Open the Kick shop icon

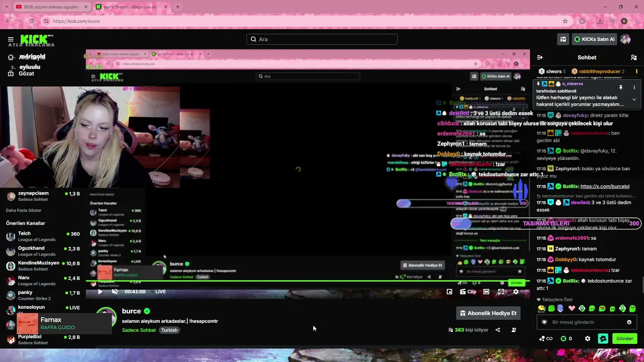point(563,39)
